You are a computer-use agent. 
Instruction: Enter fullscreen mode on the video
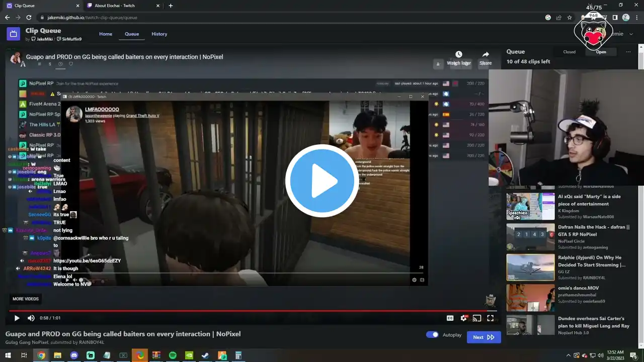491,318
